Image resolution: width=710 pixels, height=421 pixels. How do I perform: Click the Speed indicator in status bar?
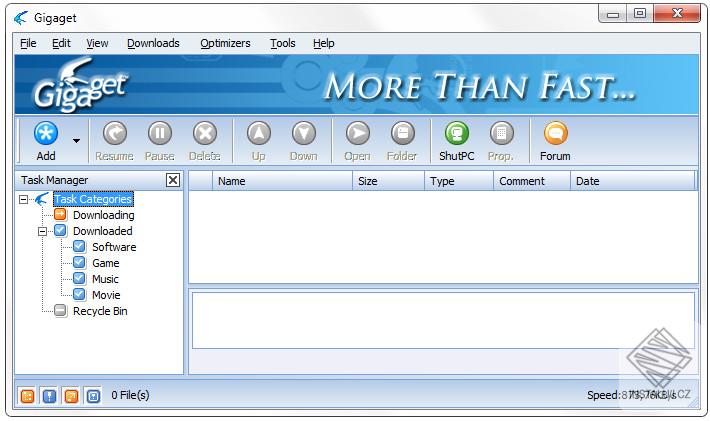coord(632,395)
